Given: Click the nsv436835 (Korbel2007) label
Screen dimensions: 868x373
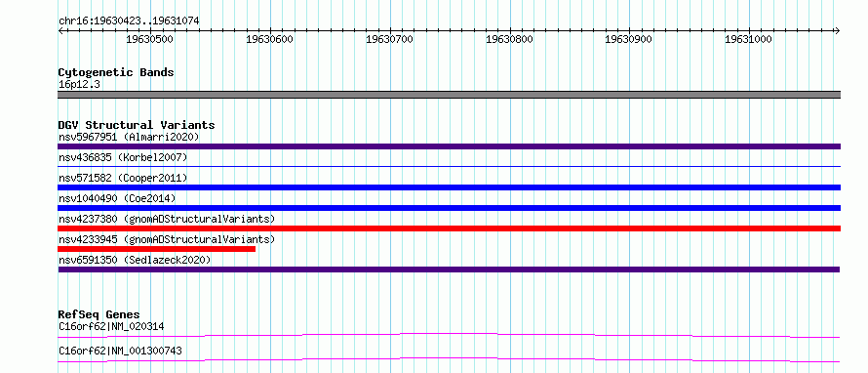Looking at the screenshot, I should tap(123, 157).
